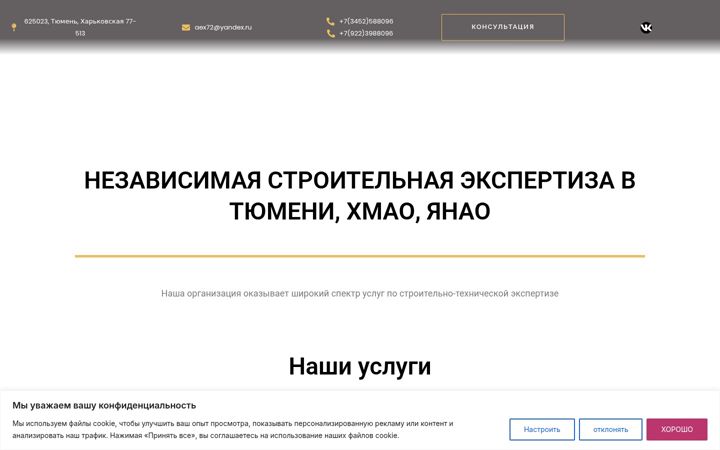720x450 pixels.
Task: Click heading НЕЗАВИСИМАЯ СТРОИТЕЛЬНАЯ ЭКСПЕРТИЗА
Action: click(x=360, y=196)
